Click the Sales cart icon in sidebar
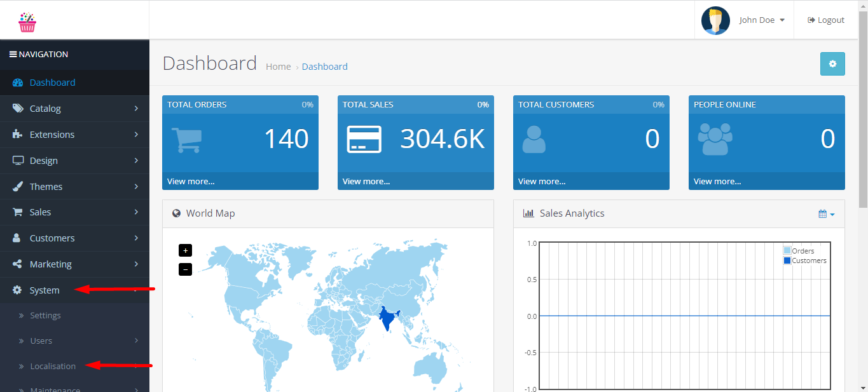Screen dimensions: 868x392 click(x=18, y=212)
